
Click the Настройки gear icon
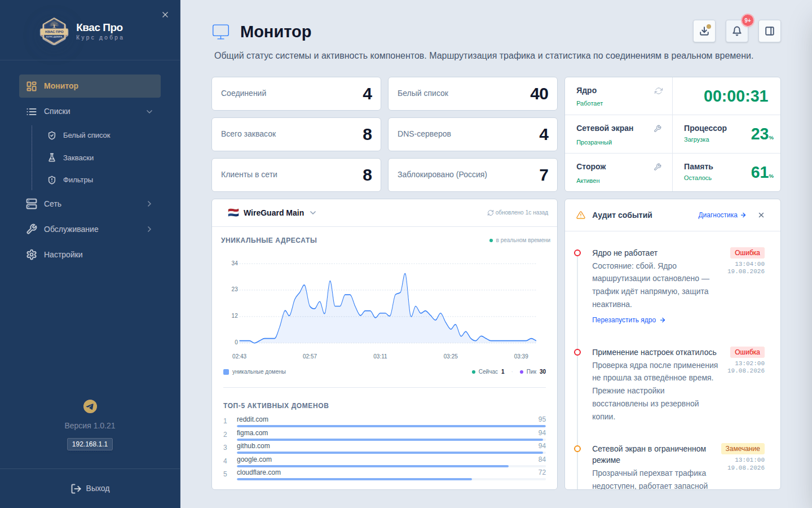point(32,255)
